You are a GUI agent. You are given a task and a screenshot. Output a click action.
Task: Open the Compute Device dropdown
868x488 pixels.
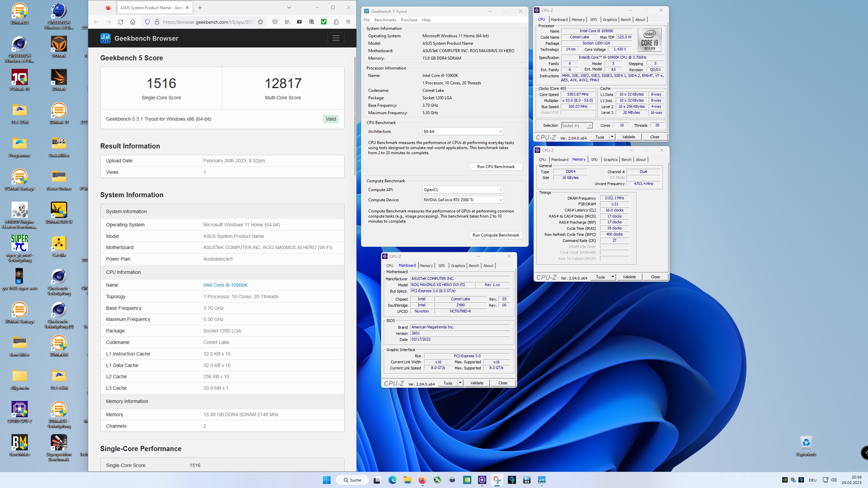pos(463,200)
